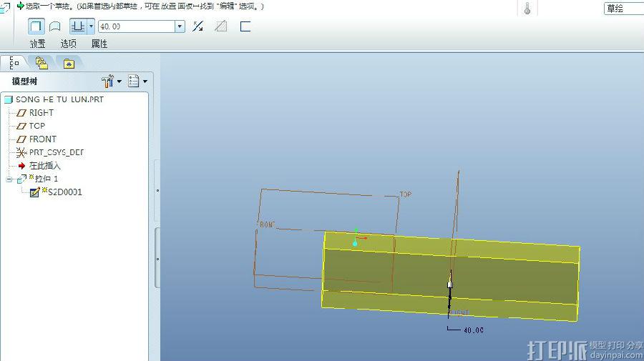
Task: Open the depth value dropdown list
Action: (x=180, y=26)
